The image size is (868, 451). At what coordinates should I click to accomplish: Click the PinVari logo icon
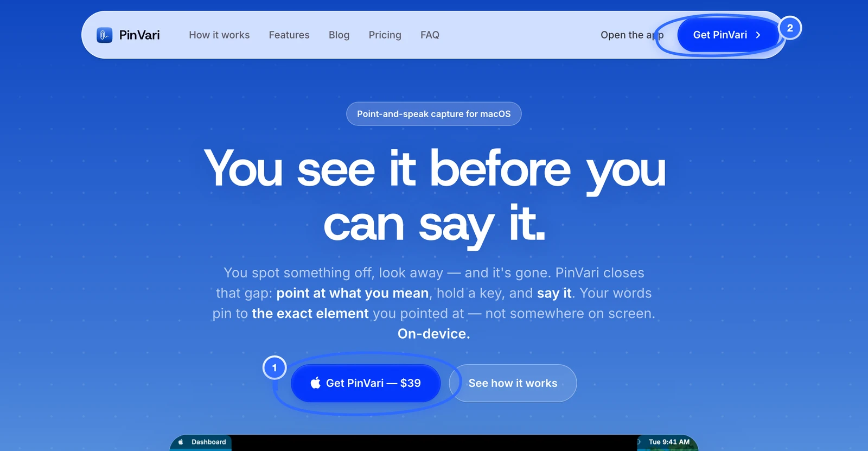coord(104,35)
